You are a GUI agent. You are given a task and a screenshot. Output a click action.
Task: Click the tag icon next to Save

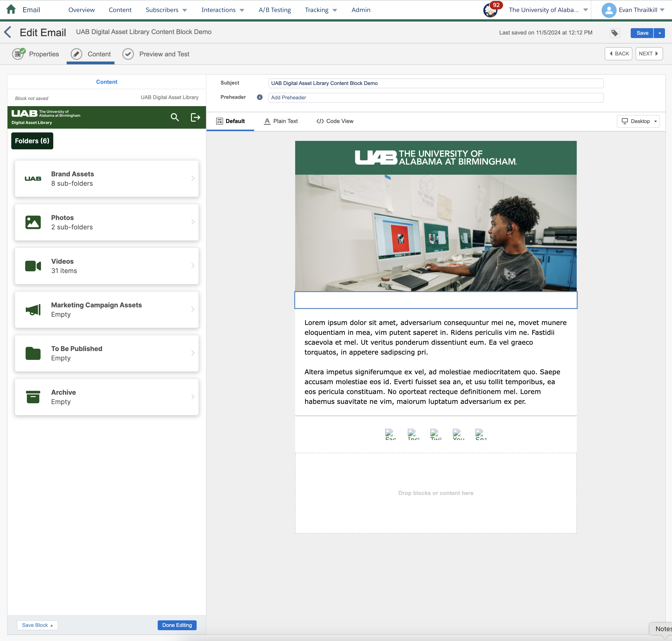pyautogui.click(x=615, y=33)
